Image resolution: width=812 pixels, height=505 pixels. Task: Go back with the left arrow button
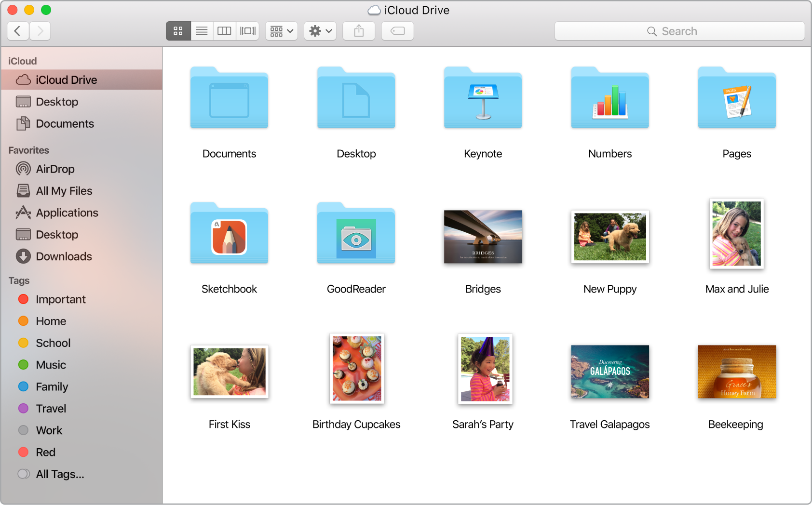click(18, 31)
